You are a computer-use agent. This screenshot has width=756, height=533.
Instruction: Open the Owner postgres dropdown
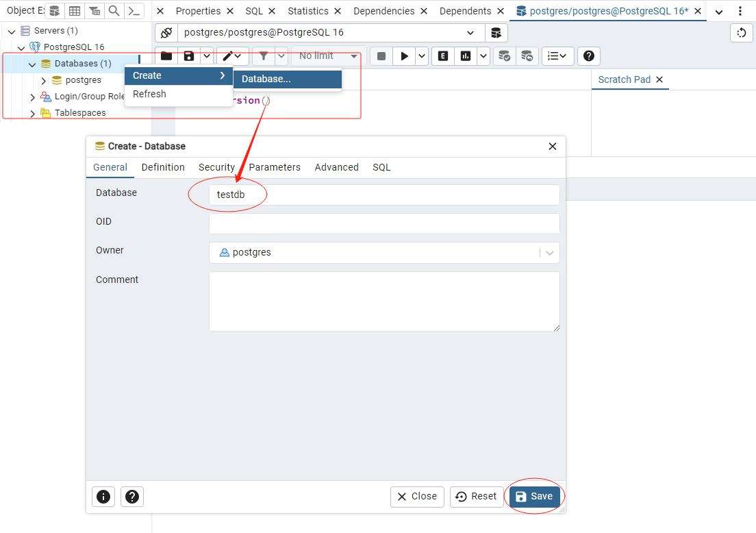pyautogui.click(x=384, y=253)
